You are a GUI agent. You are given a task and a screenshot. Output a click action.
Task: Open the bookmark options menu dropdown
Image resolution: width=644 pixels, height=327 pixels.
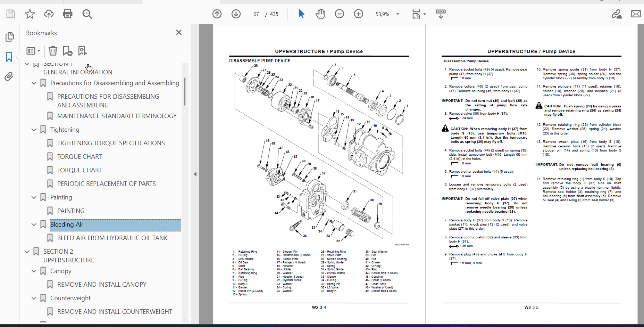[33, 51]
